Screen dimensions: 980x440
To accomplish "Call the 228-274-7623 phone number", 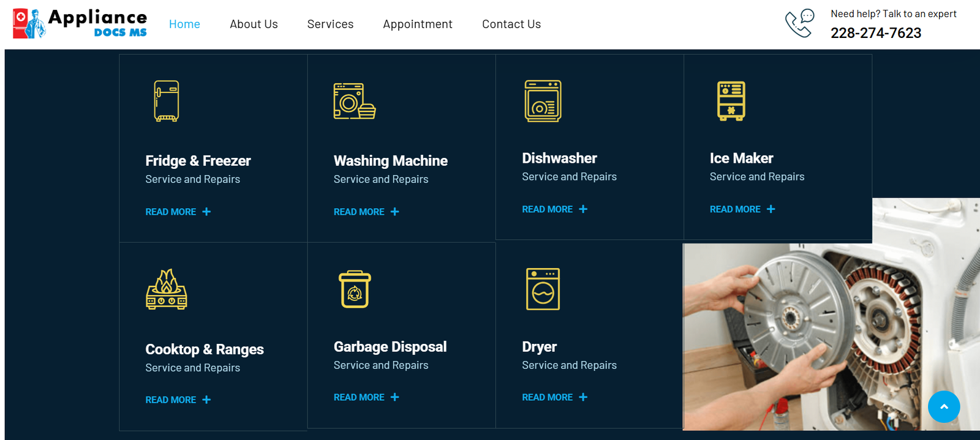I will coord(876,33).
